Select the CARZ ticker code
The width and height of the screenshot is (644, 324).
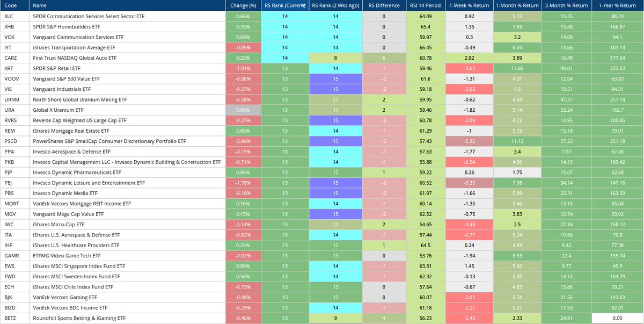(x=11, y=58)
